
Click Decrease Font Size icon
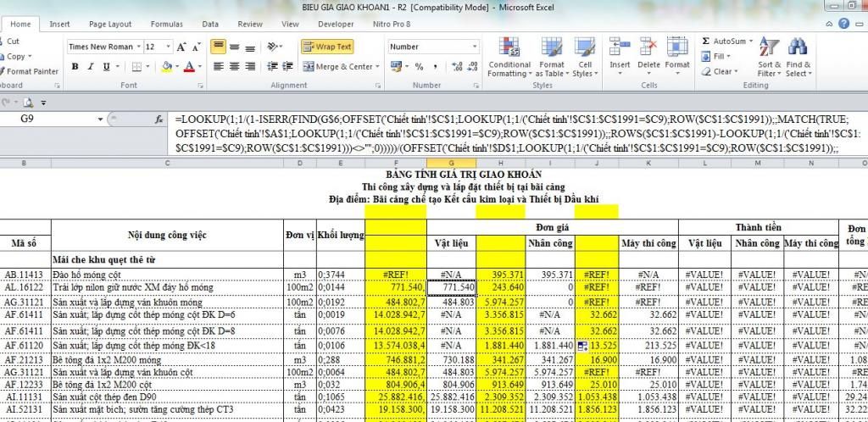click(x=197, y=47)
